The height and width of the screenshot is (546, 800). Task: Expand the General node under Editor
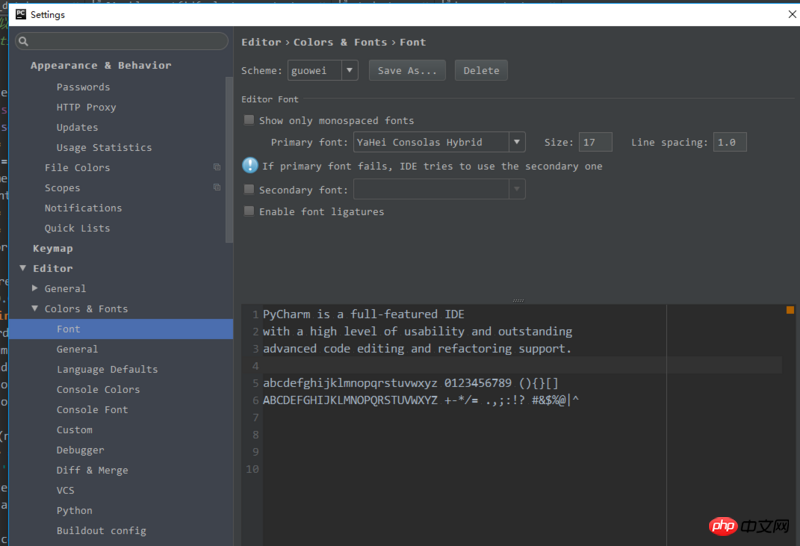(36, 288)
